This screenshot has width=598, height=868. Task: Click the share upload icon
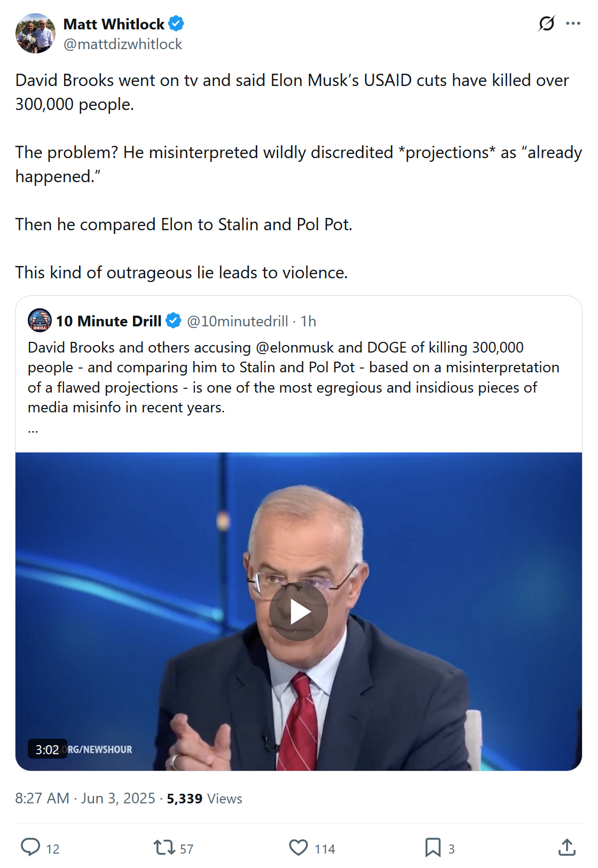coord(567,847)
